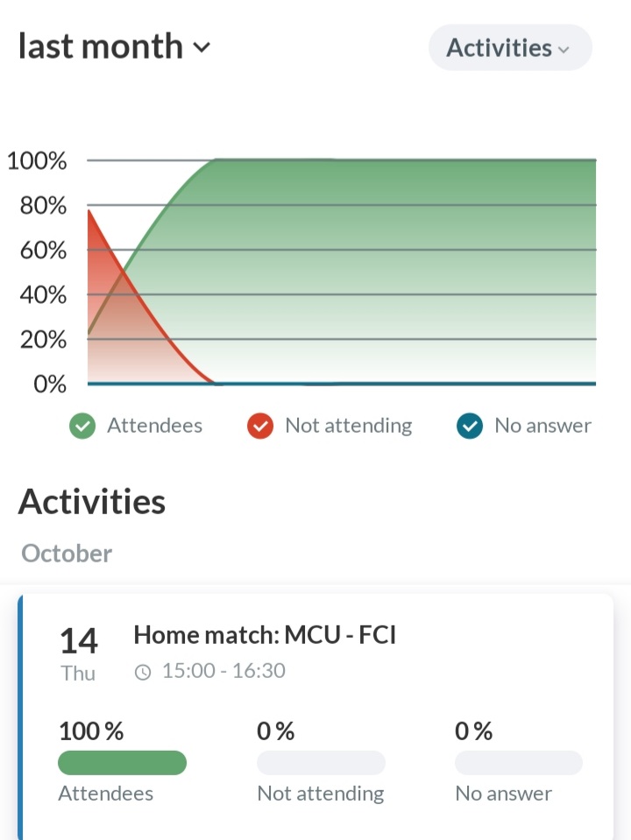Click the chevron next to last month
This screenshot has height=840, width=631.
[x=202, y=47]
